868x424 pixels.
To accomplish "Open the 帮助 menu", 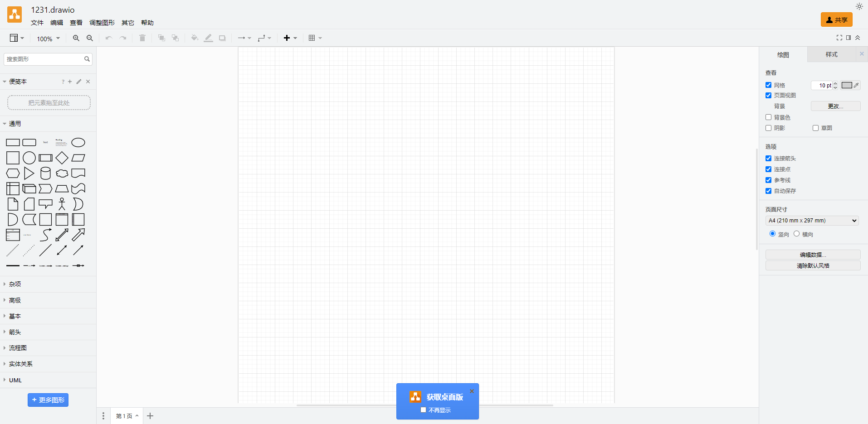I will [x=147, y=23].
